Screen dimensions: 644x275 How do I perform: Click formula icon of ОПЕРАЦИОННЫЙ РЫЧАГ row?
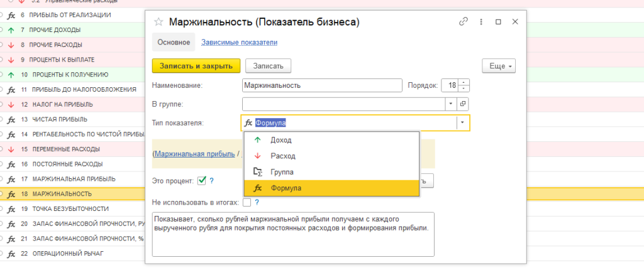click(11, 254)
